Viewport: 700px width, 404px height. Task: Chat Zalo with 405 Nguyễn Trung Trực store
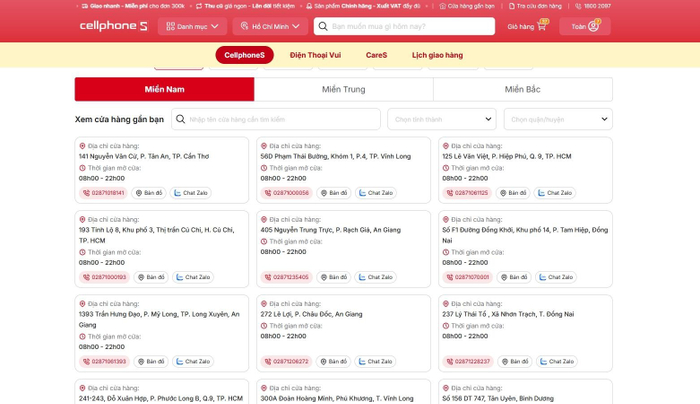pyautogui.click(x=375, y=277)
